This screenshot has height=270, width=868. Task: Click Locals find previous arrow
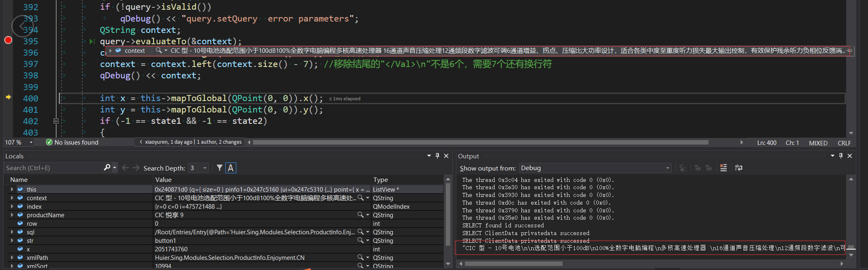coord(125,168)
